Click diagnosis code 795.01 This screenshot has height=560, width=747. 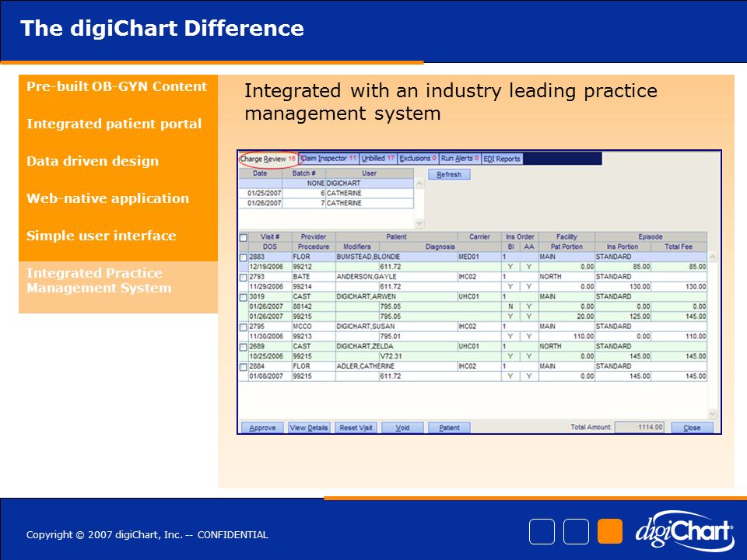[x=390, y=337]
